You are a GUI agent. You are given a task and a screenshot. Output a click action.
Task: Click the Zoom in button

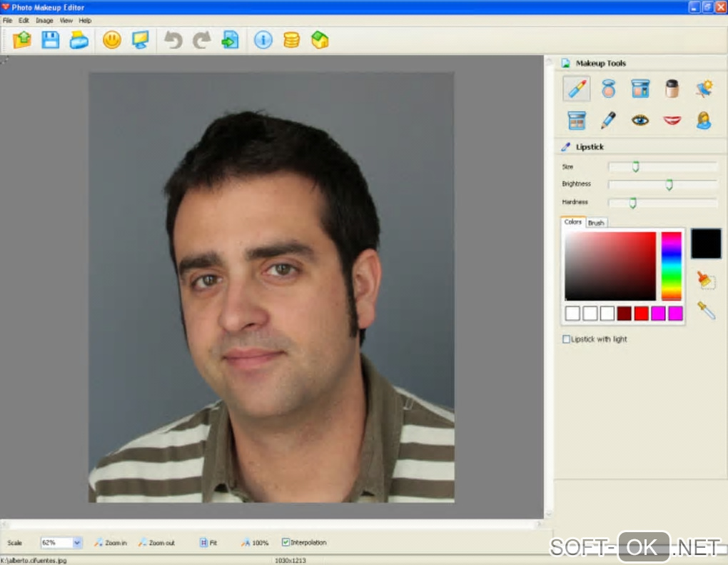coord(111,543)
